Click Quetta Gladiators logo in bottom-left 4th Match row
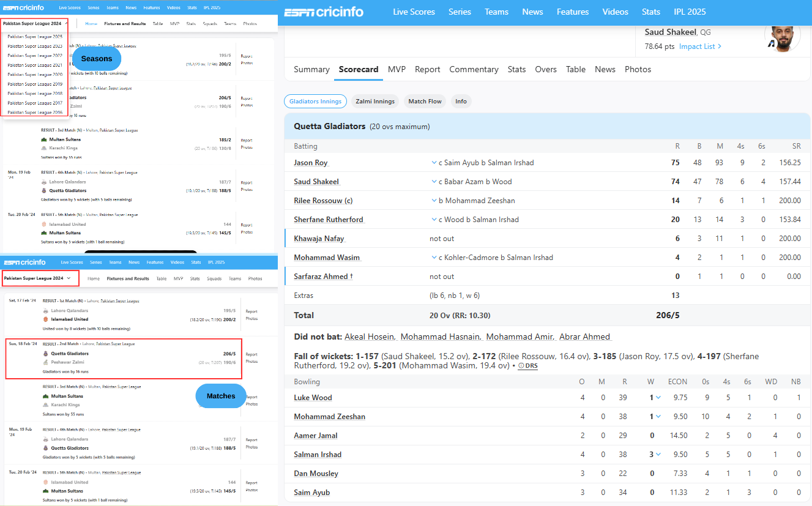 click(x=45, y=448)
